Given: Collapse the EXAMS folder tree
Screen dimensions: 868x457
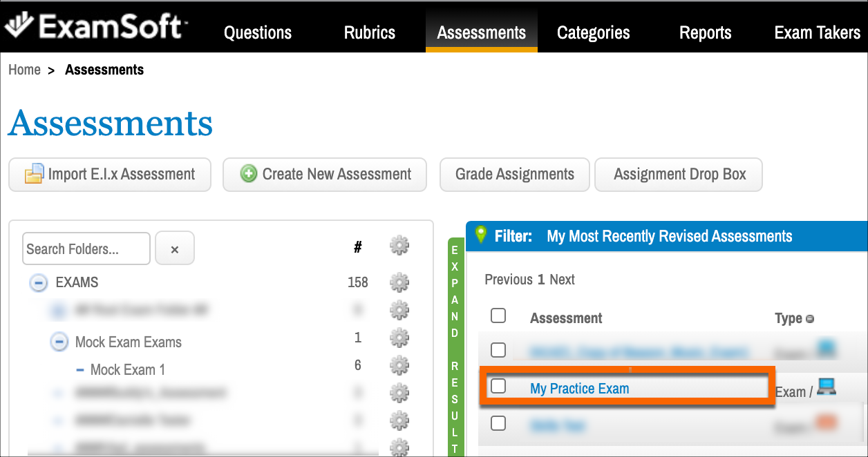Looking at the screenshot, I should click(x=39, y=282).
